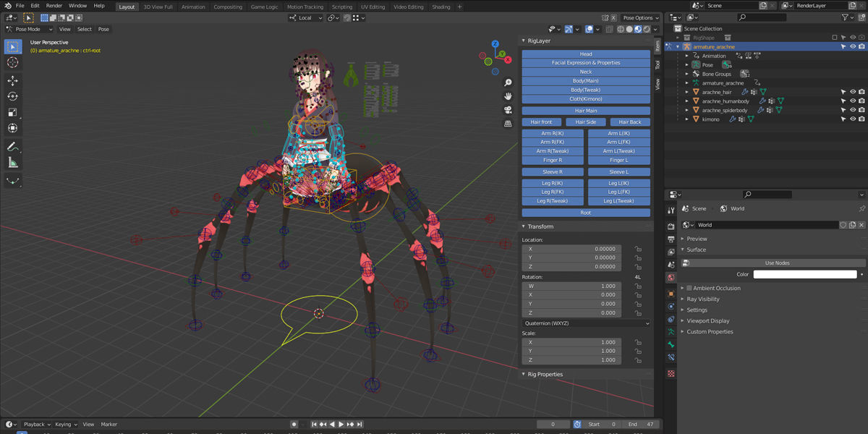Switch to the UV Editing workspace tab
The image size is (868, 434).
[x=373, y=7]
